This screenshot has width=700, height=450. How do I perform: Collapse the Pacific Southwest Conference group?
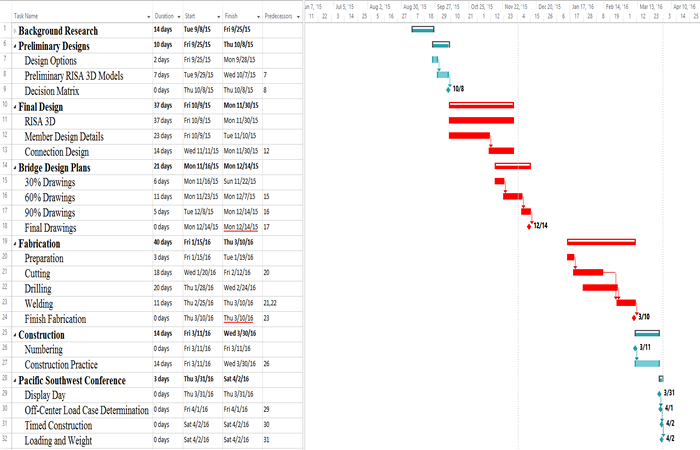[16, 380]
